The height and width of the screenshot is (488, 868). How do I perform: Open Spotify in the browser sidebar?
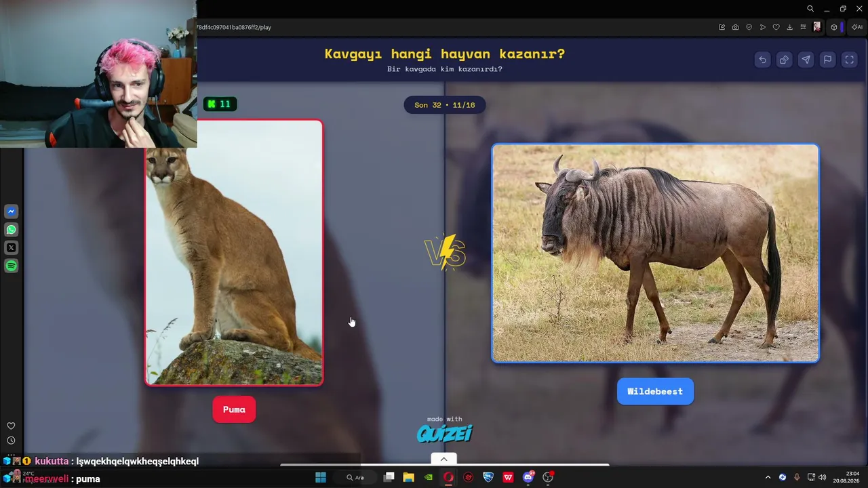[12, 266]
